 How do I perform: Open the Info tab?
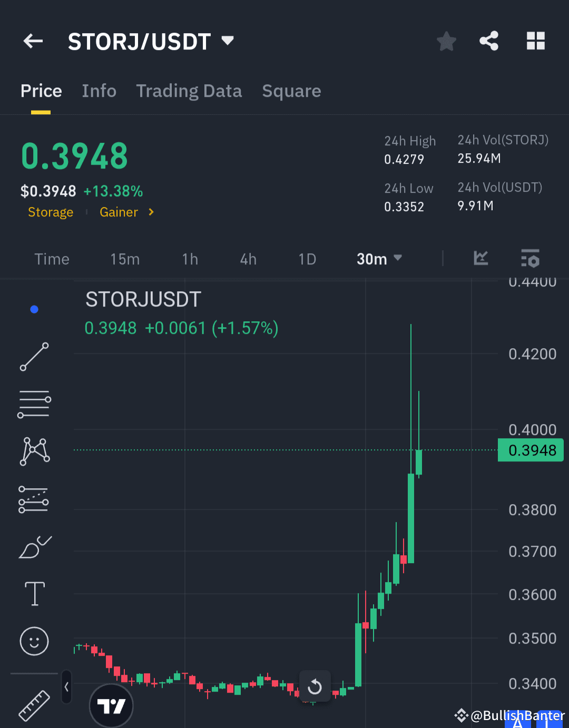(99, 91)
